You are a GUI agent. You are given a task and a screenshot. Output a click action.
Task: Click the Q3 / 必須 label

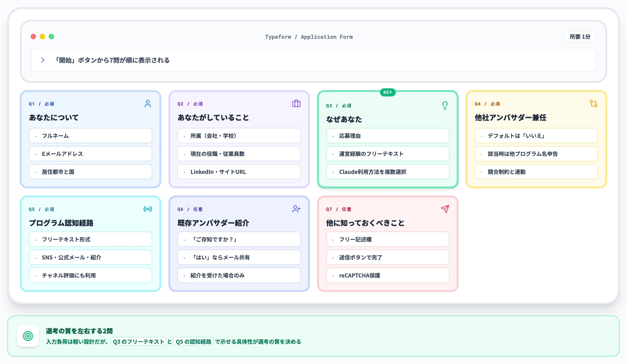[x=339, y=105]
